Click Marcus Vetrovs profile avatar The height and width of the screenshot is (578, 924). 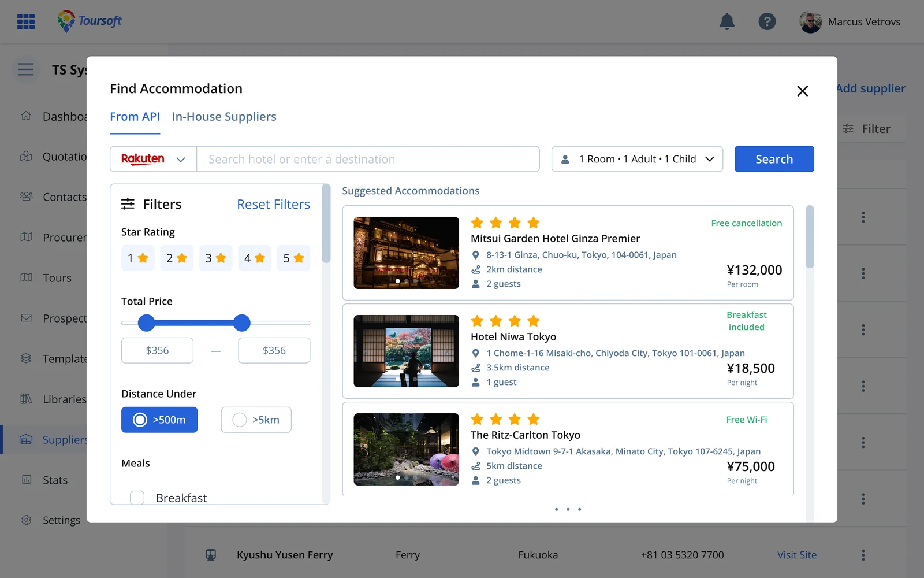click(x=810, y=22)
